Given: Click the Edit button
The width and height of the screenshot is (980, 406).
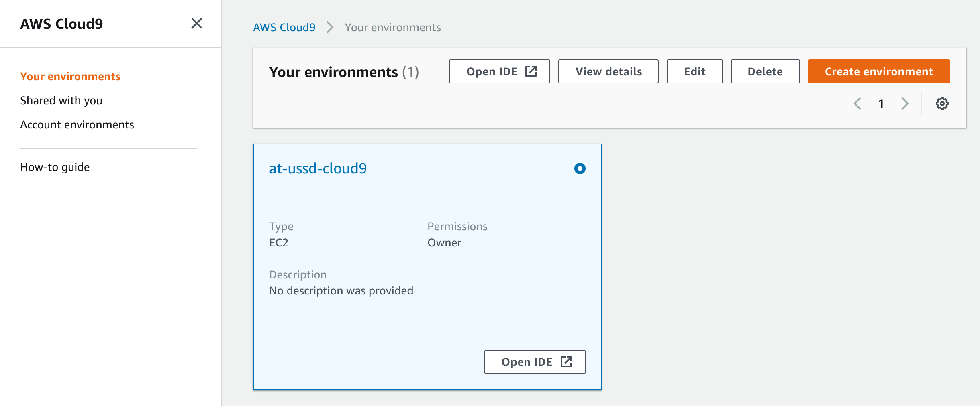Looking at the screenshot, I should (x=694, y=71).
